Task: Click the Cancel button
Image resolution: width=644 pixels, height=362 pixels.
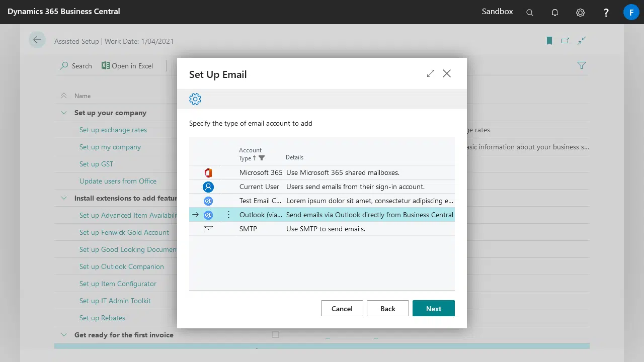Action: tap(342, 308)
